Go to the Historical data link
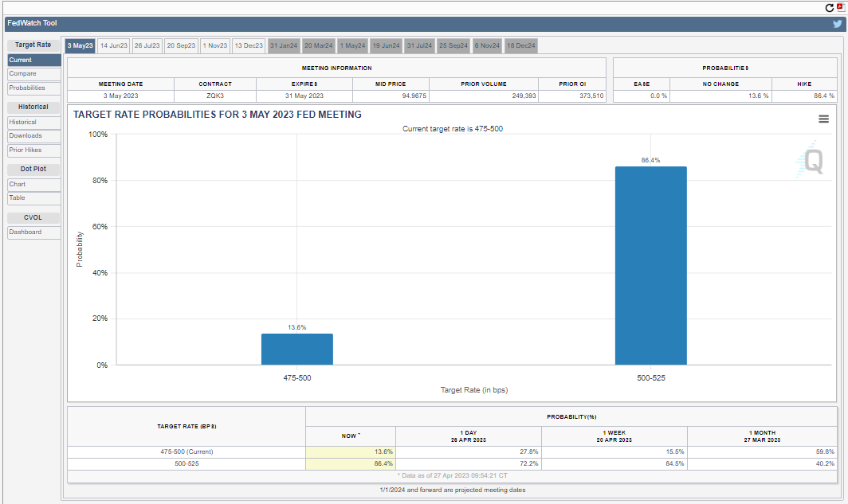The image size is (848, 504). coord(23,123)
